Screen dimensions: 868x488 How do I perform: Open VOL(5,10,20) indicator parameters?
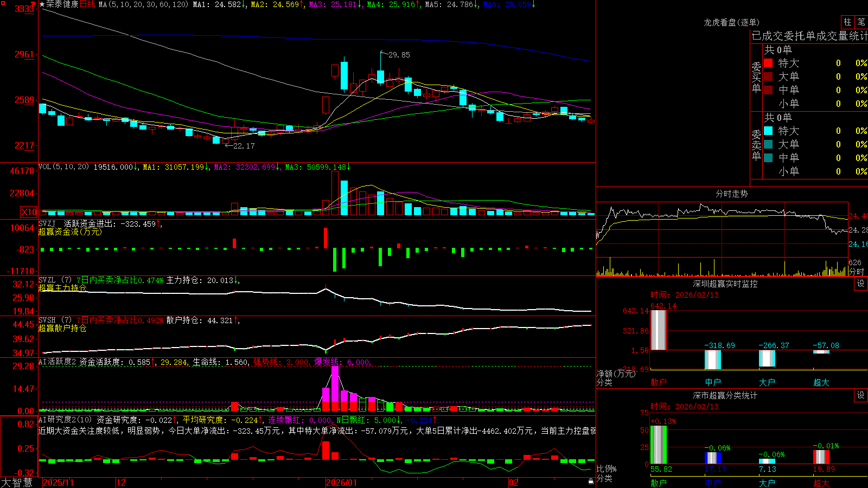(63, 167)
